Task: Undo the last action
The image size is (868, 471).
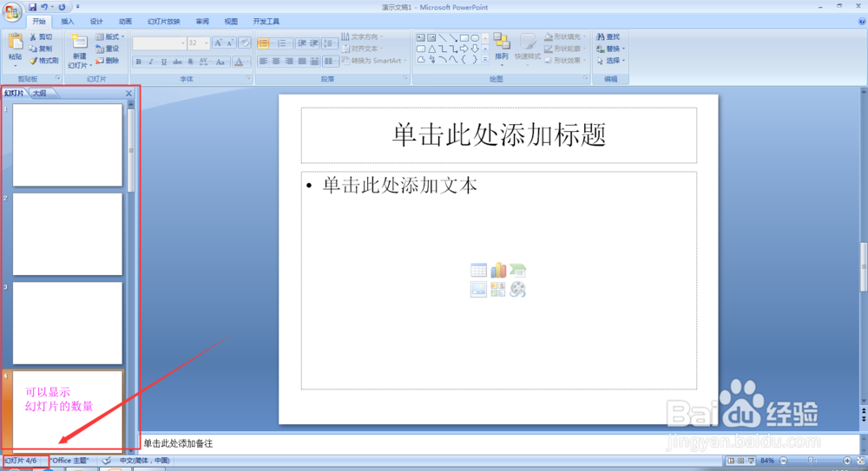Action: tap(44, 7)
